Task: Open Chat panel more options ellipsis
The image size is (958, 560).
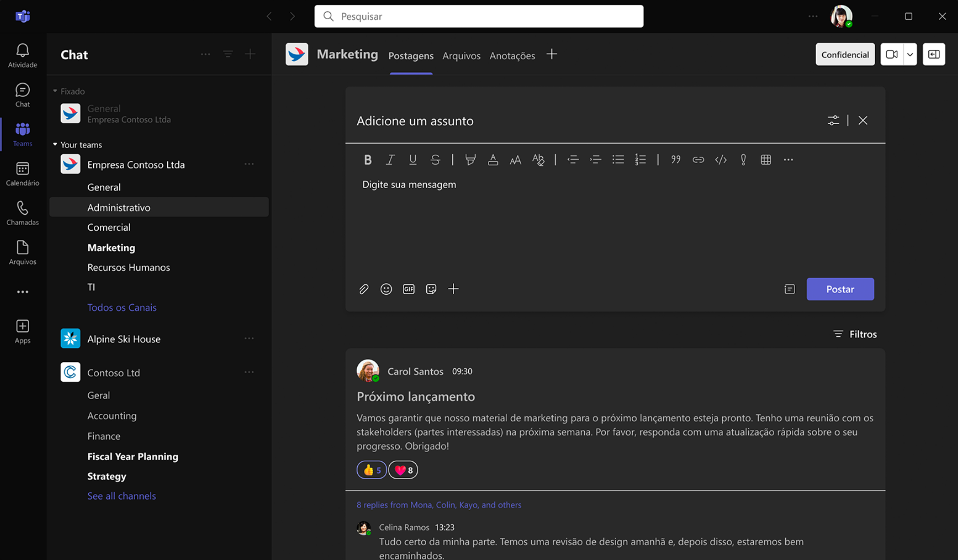Action: coord(206,54)
